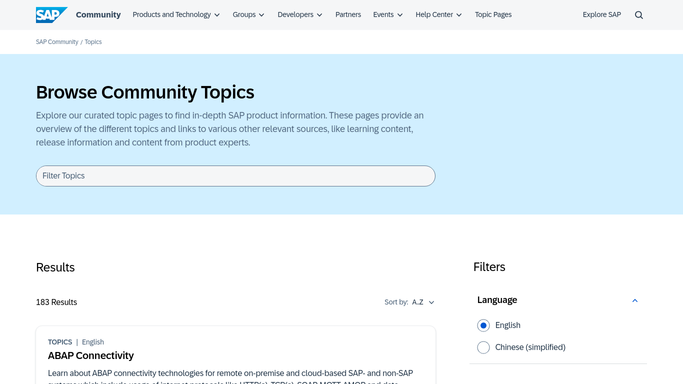Collapse the Language filter chevron
683x384 pixels.
pos(635,300)
